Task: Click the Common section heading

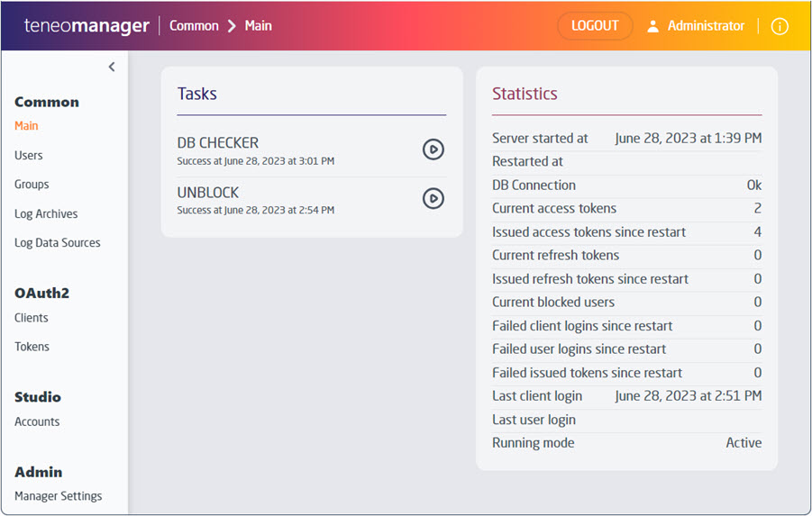Action: (x=47, y=102)
